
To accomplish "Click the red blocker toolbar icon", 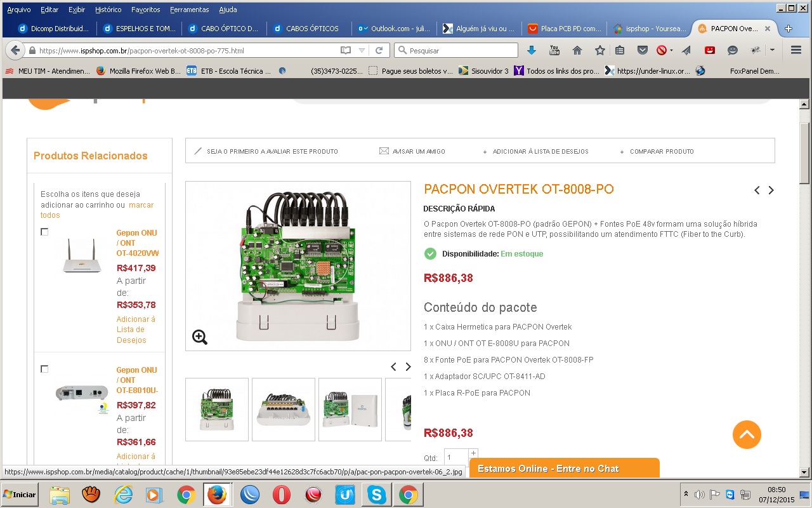I will point(662,50).
